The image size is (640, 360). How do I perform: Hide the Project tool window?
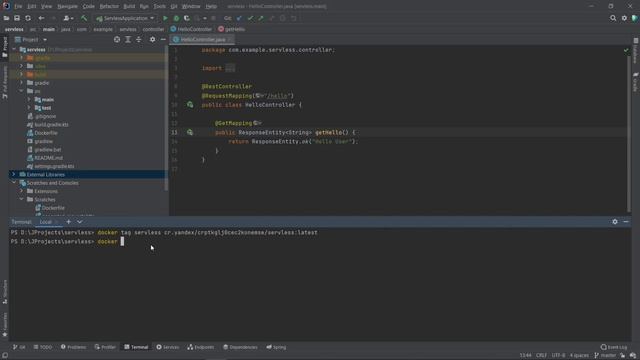163,40
